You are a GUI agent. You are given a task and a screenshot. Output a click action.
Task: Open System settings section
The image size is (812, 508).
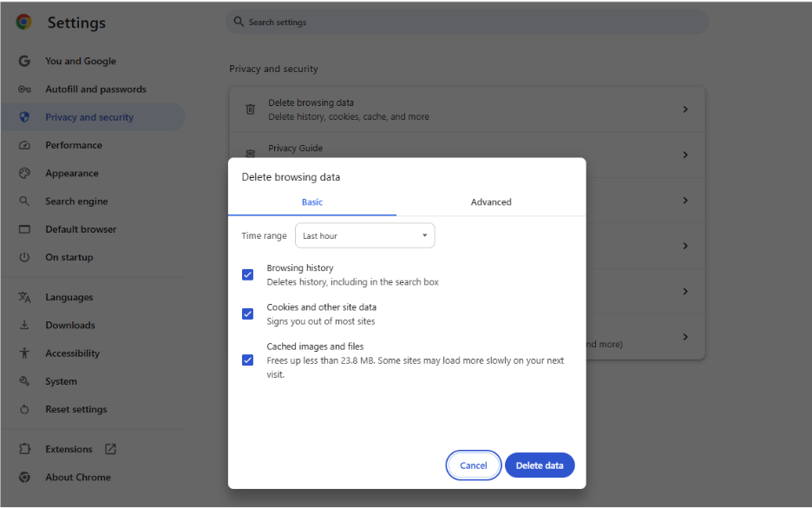(61, 381)
